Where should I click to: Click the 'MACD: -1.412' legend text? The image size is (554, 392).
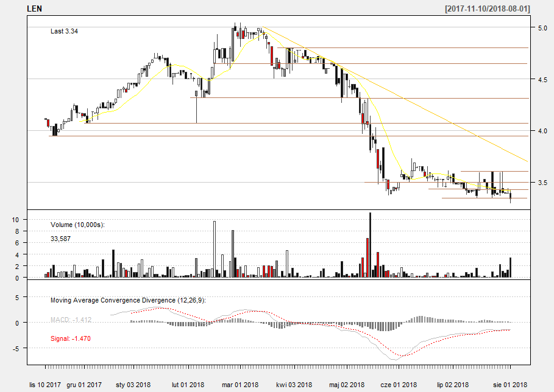[71, 320]
